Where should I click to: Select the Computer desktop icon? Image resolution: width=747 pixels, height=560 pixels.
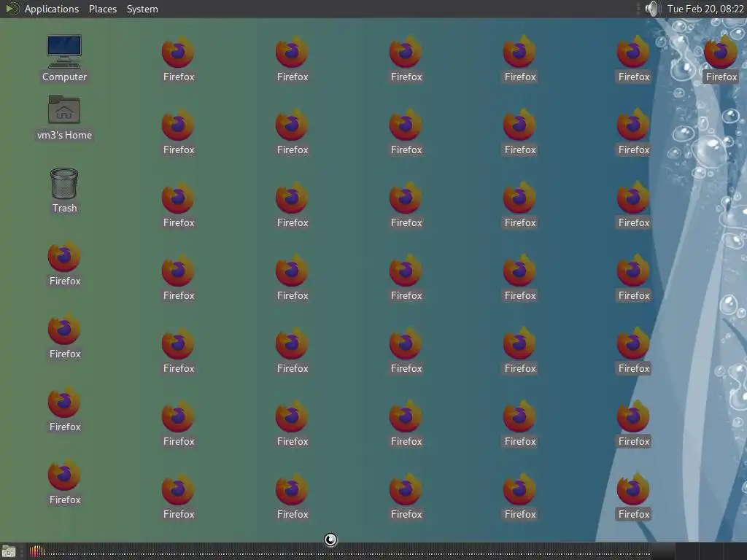[x=64, y=58]
